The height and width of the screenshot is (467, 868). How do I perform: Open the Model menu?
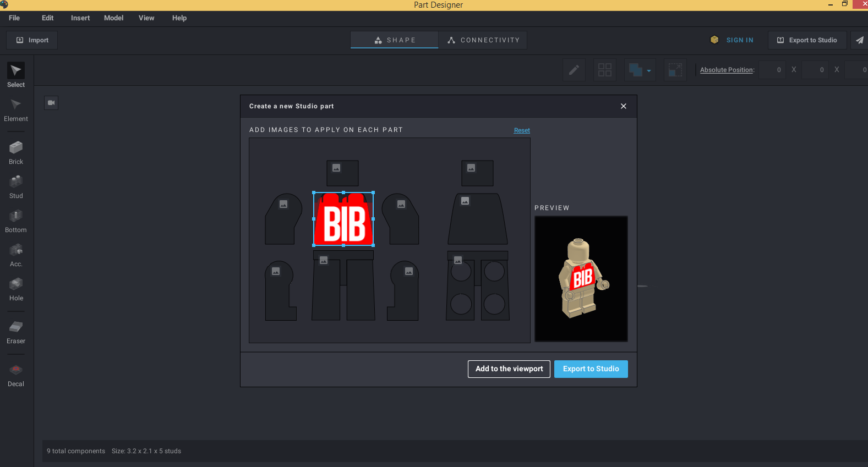point(114,18)
